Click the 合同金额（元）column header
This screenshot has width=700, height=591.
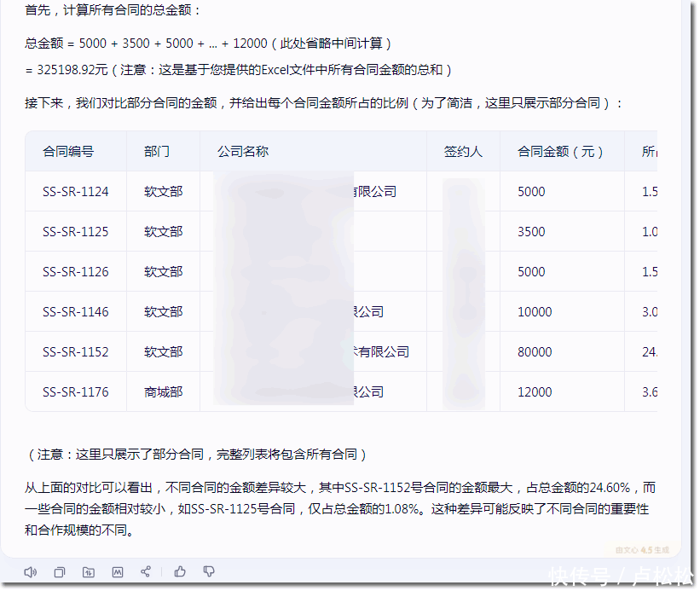(x=560, y=152)
